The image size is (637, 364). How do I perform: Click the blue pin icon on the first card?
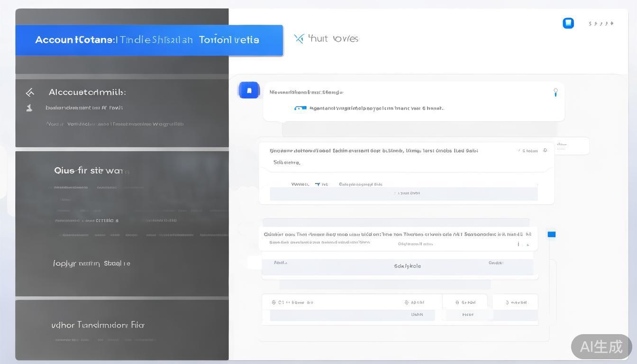click(555, 92)
